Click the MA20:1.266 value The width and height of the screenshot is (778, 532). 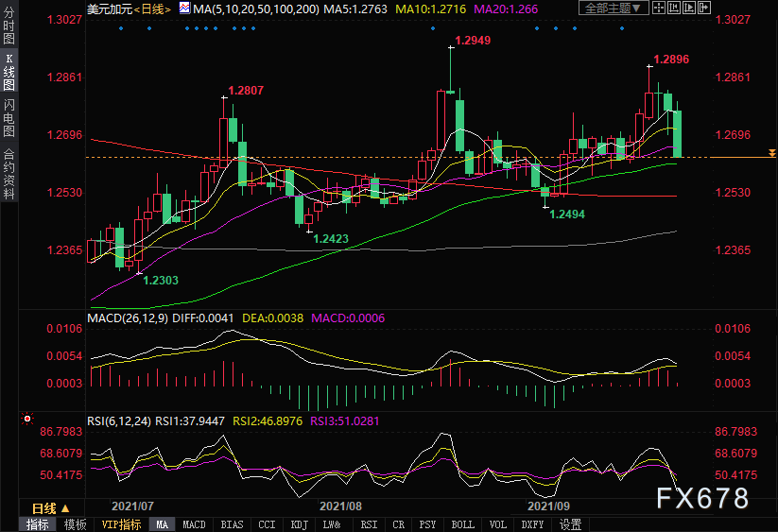(506, 9)
